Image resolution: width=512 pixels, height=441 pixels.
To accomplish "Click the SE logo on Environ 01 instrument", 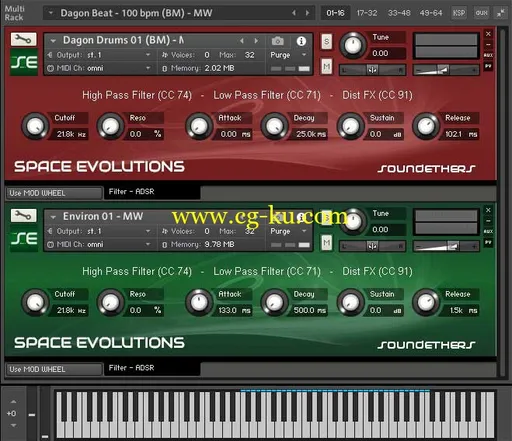I will coord(24,238).
